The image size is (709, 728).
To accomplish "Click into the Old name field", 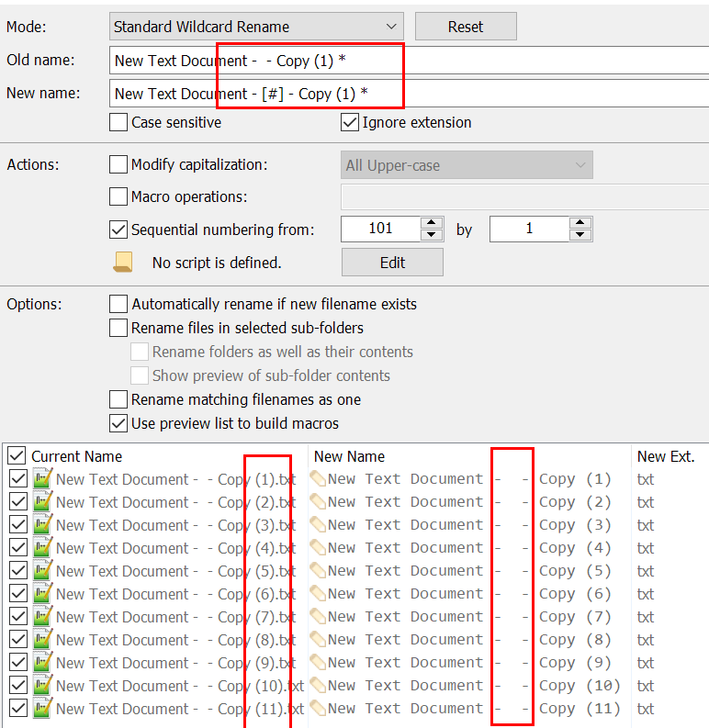I will click(x=409, y=61).
